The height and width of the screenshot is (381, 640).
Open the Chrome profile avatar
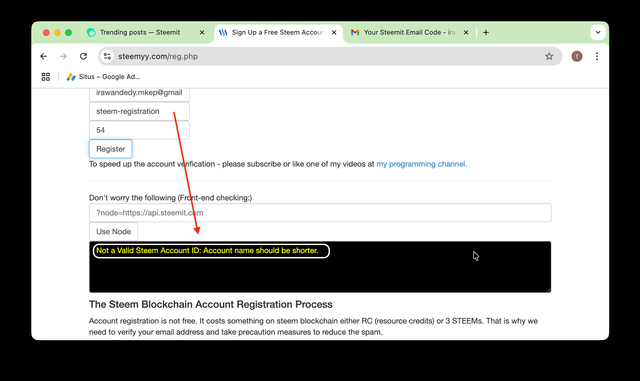577,56
